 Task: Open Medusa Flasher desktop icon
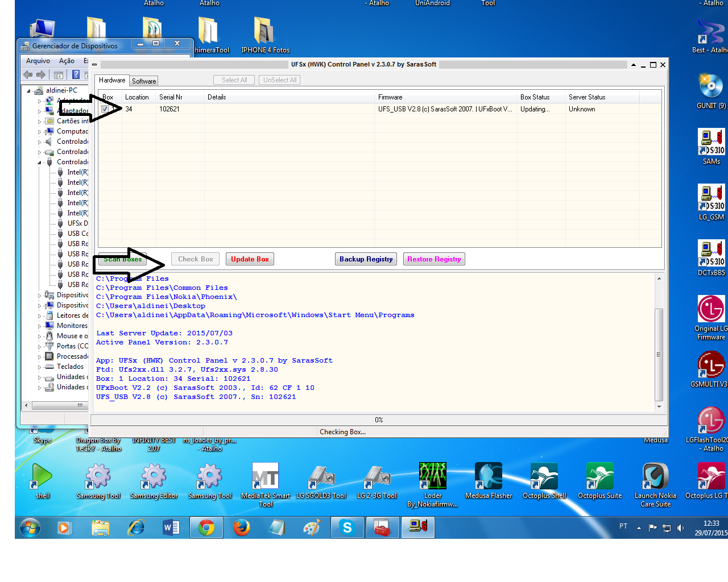pos(489,480)
